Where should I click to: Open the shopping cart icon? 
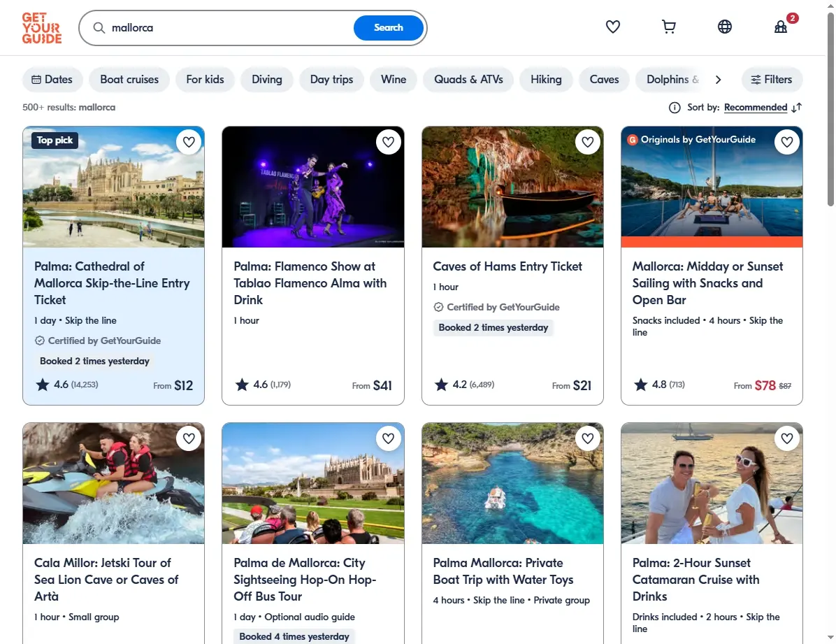(668, 27)
